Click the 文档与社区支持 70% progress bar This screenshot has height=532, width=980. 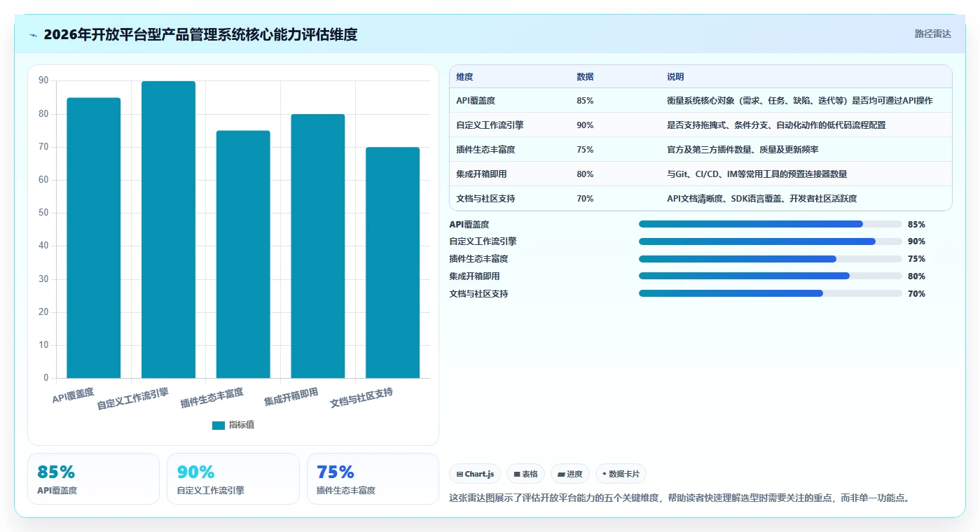[x=771, y=293]
